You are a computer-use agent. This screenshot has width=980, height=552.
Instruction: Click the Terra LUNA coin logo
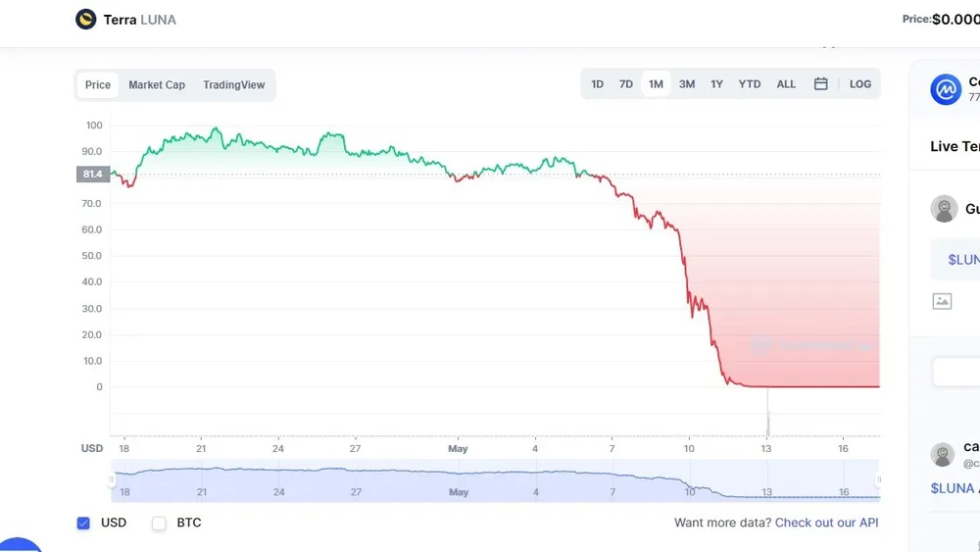tap(86, 20)
